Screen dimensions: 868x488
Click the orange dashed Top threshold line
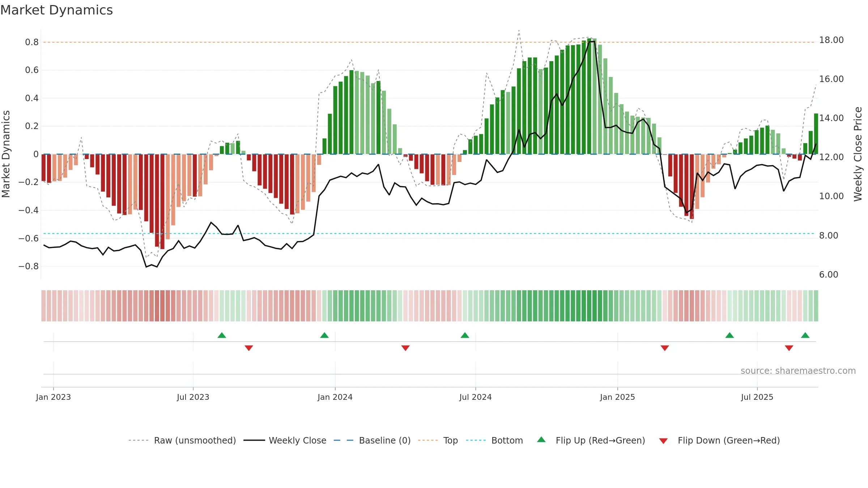[x=430, y=42]
